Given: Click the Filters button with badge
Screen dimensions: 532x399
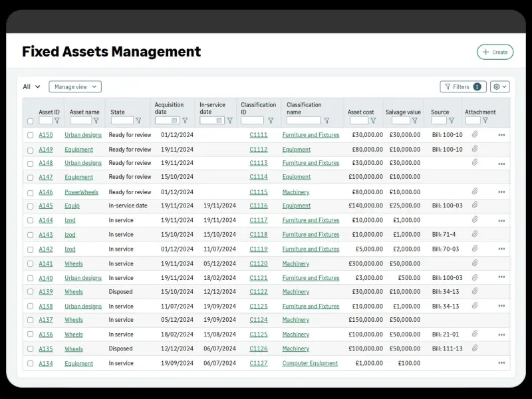Looking at the screenshot, I should pos(463,86).
